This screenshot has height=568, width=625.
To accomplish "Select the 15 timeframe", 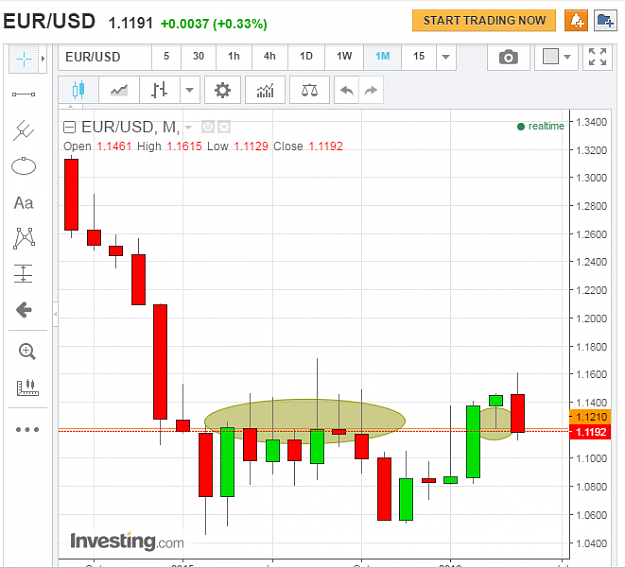I will coord(419,56).
